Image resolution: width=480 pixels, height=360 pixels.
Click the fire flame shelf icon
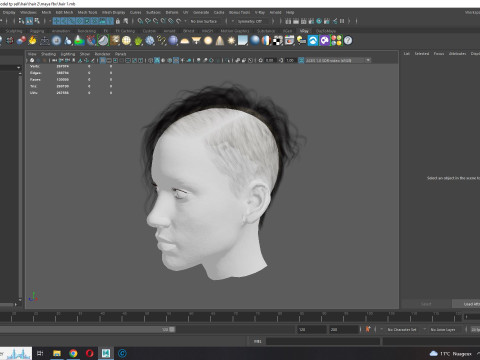click(x=33, y=41)
